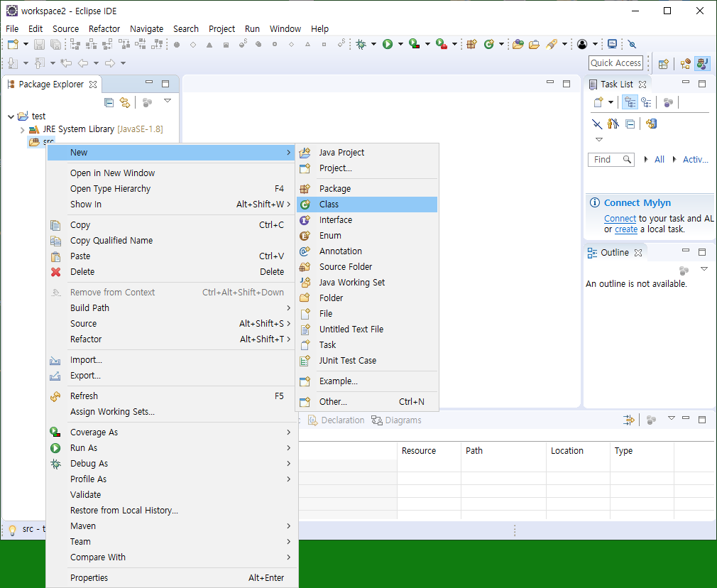717x588 pixels.
Task: Open the New Task dropdown arrow
Action: point(611,102)
